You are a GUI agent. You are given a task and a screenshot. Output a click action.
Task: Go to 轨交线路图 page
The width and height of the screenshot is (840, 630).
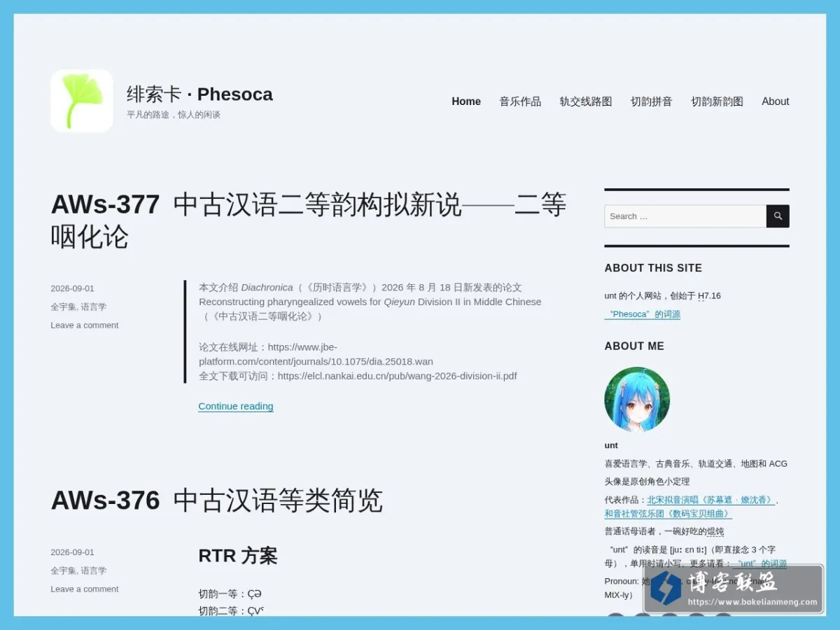[x=586, y=101]
